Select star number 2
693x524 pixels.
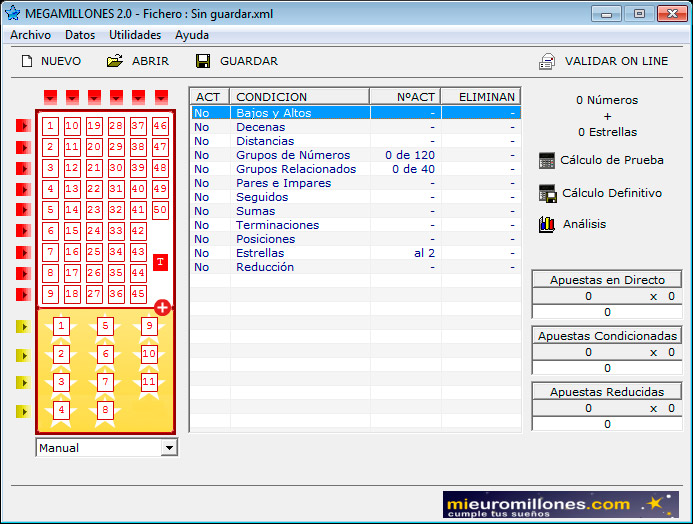point(61,354)
